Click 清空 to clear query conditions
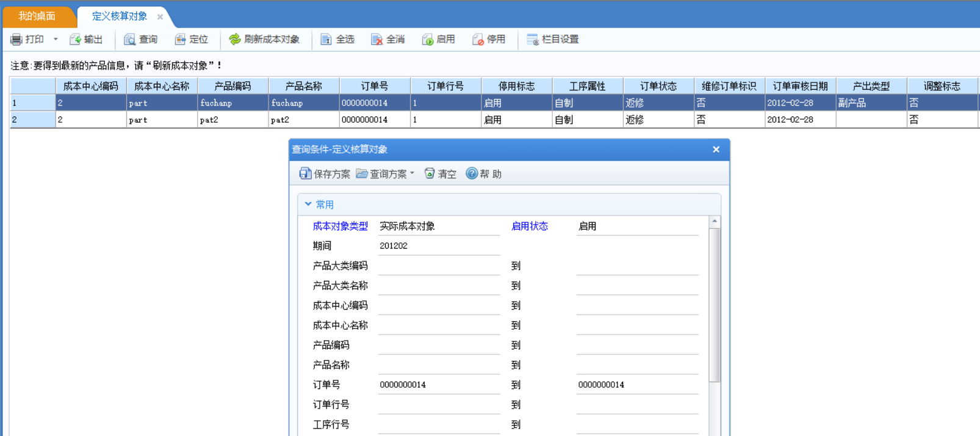This screenshot has width=980, height=436. click(x=441, y=174)
